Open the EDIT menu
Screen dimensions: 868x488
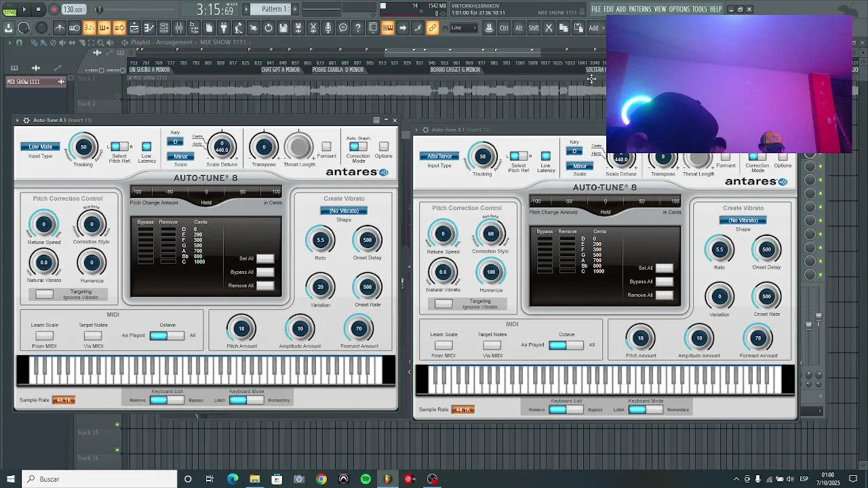[609, 9]
